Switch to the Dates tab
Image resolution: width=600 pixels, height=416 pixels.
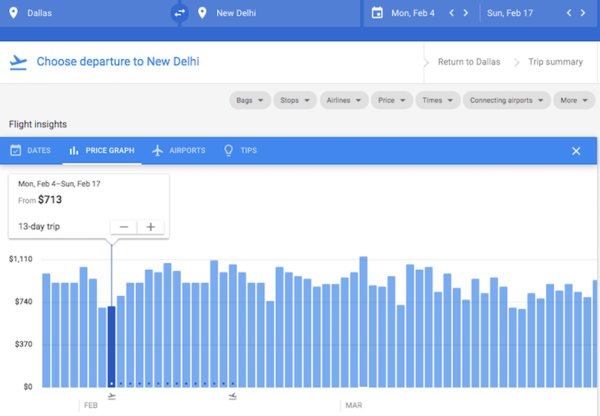(x=31, y=150)
